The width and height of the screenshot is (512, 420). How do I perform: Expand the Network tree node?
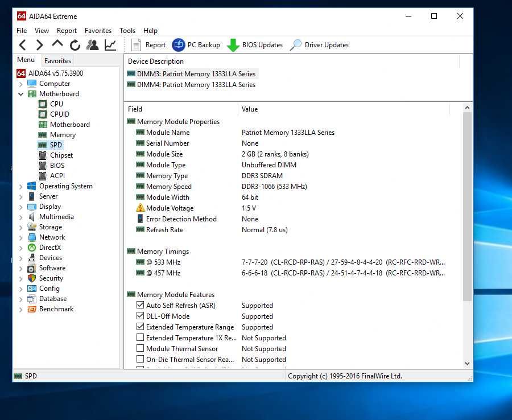tap(20, 238)
